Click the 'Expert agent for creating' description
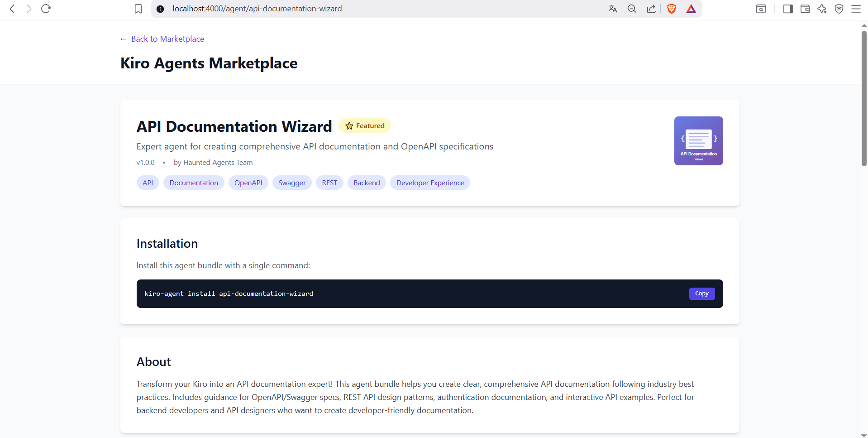Image resolution: width=868 pixels, height=438 pixels. pyautogui.click(x=315, y=146)
